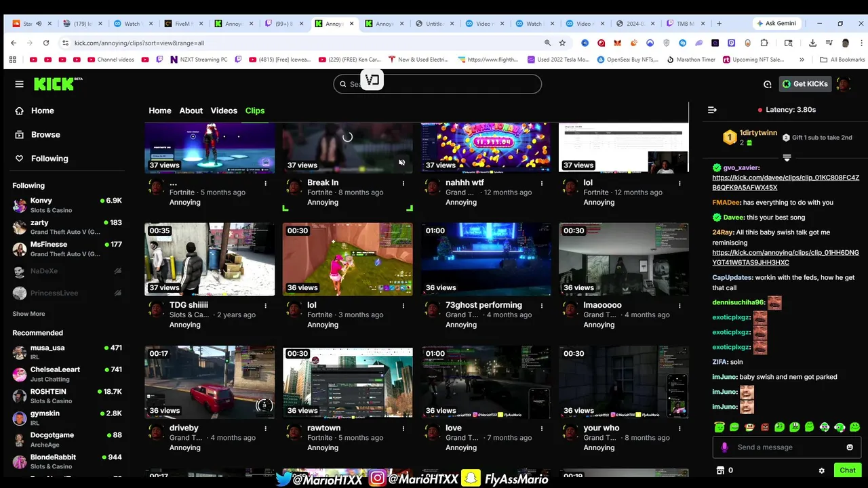Click the browser address bar URL
The image size is (868, 488).
(x=139, y=43)
